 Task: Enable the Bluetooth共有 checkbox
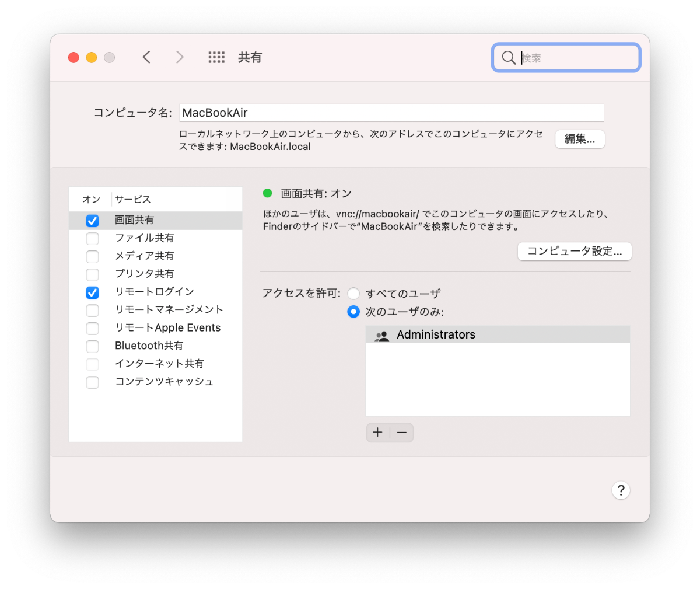click(92, 346)
